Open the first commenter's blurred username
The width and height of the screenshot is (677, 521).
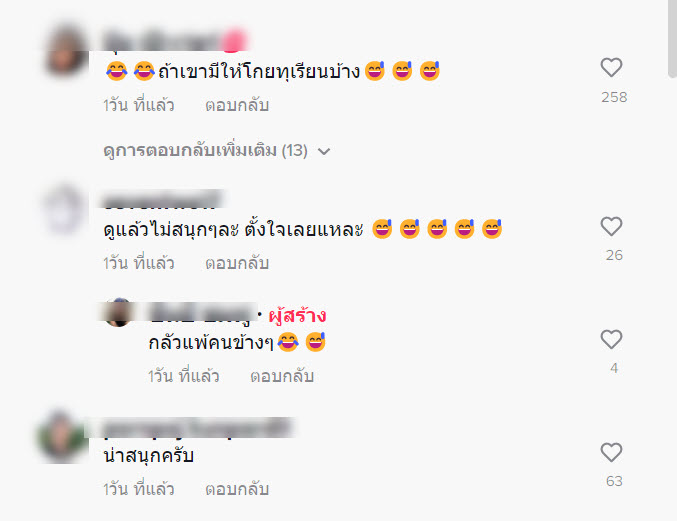pos(175,41)
